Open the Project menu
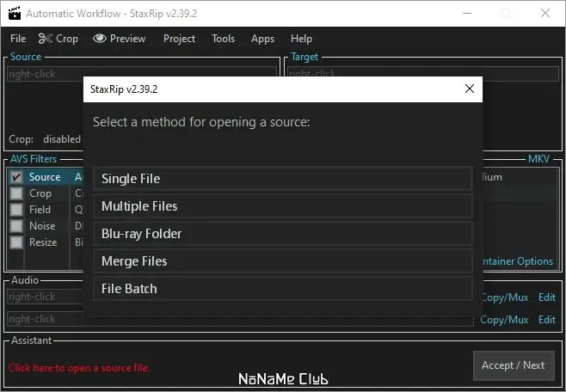The height and width of the screenshot is (392, 566). coord(179,39)
